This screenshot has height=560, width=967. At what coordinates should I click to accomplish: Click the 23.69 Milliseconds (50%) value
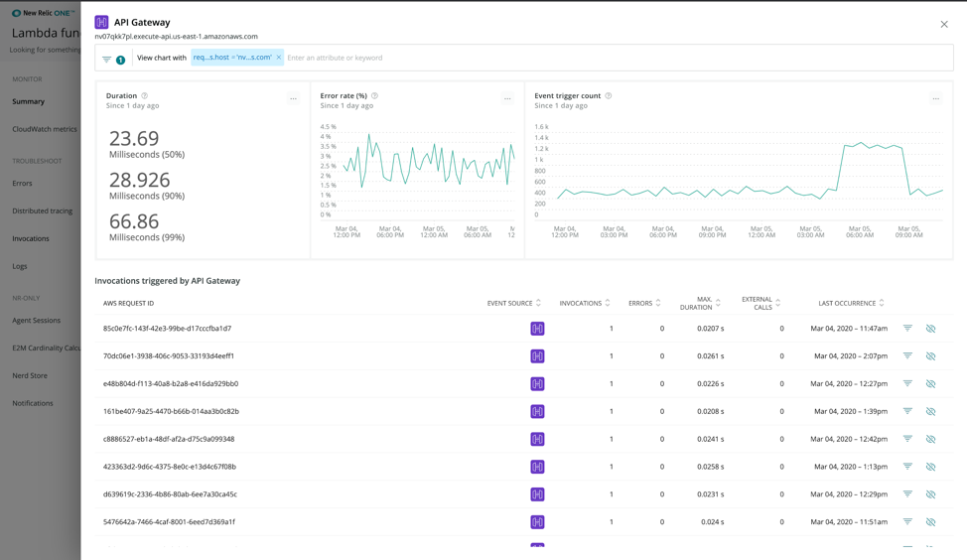[x=147, y=144]
